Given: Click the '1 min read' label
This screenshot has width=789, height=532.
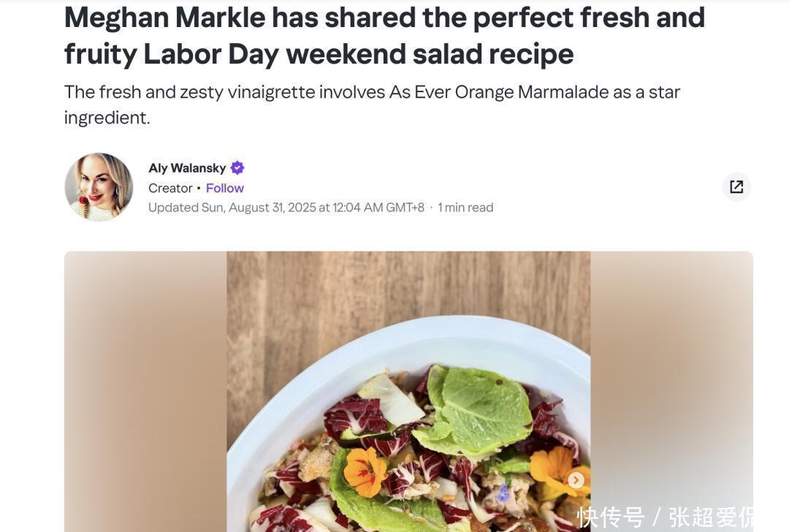Looking at the screenshot, I should click(x=465, y=208).
